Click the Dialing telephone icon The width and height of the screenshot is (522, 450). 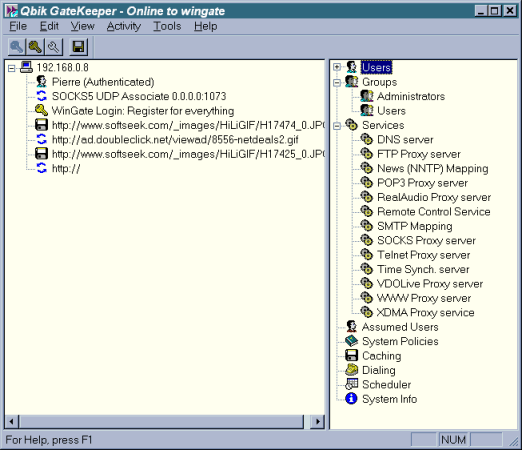352,370
